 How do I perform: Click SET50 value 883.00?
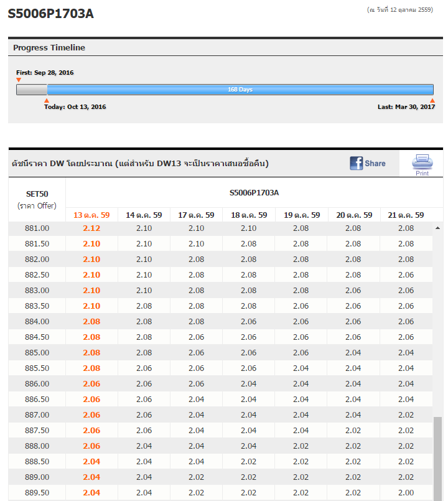[x=37, y=291]
